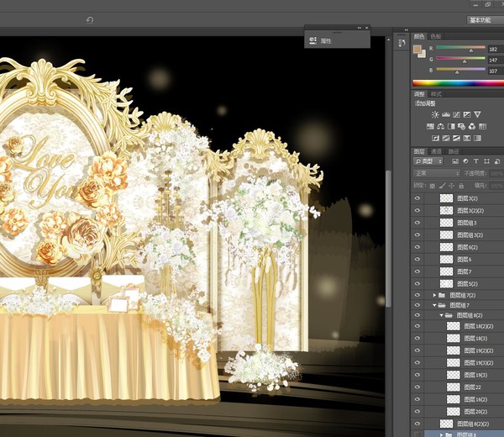Add a Selective Color adjustment
Screen dimensions: 504x437
[x=467, y=139]
